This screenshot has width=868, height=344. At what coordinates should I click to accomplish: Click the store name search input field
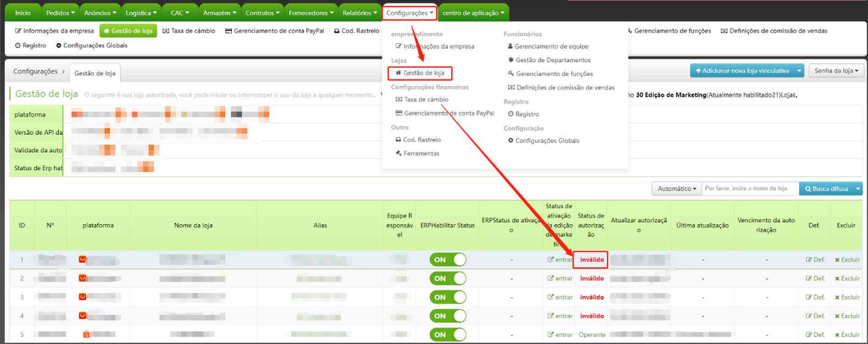pyautogui.click(x=750, y=189)
